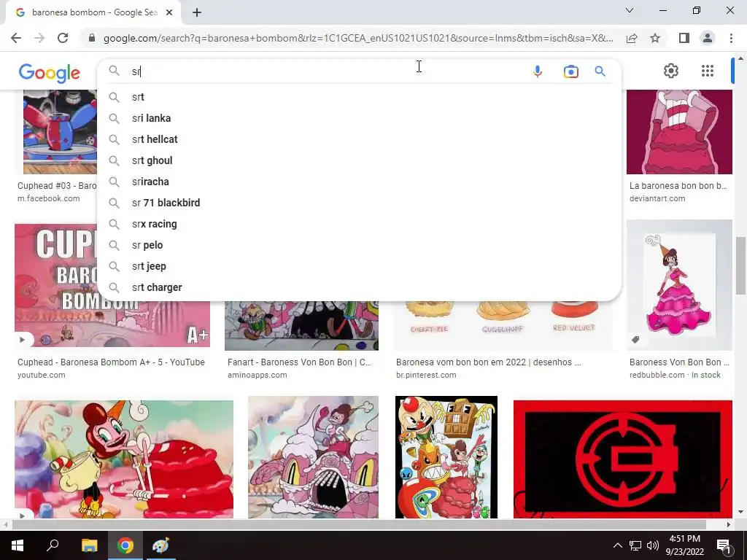Select the 'srt' suggestion
Image resolution: width=747 pixels, height=560 pixels.
coord(359,97)
